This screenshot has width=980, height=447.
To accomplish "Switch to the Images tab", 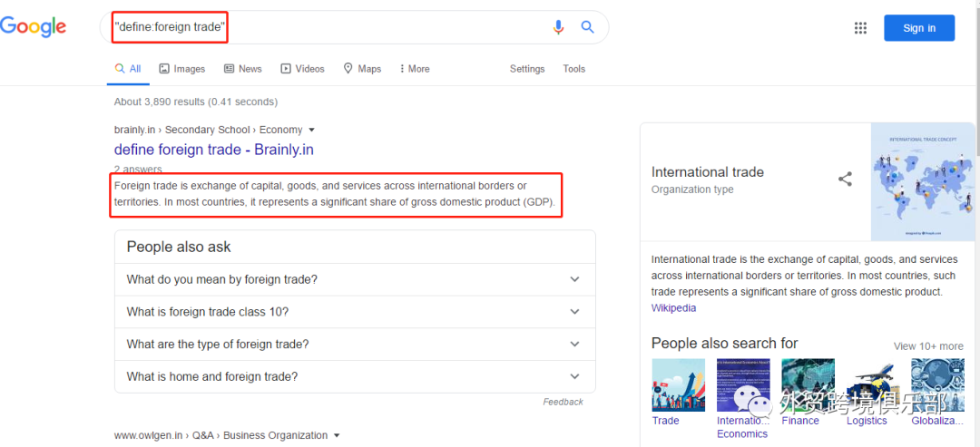I will (x=181, y=69).
